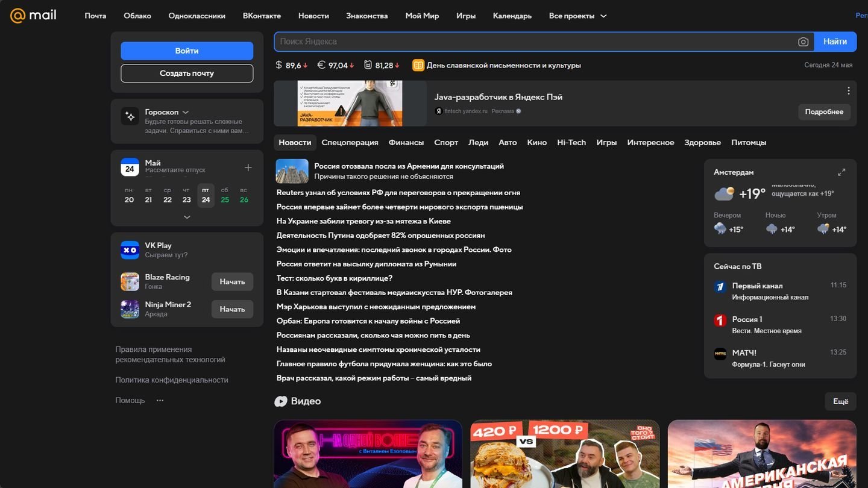Open Календарь in top navigation
868x488 pixels.
click(512, 16)
